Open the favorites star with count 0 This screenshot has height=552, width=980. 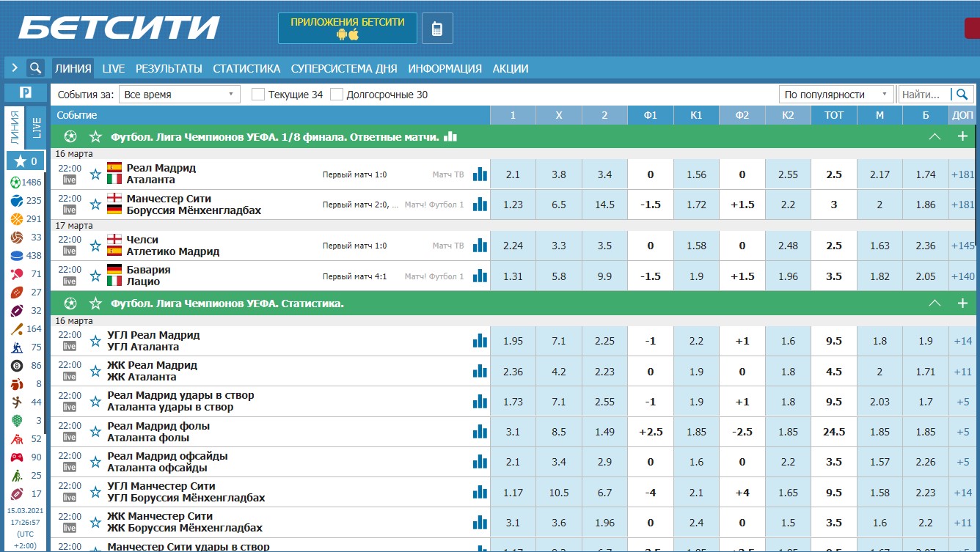[x=26, y=161]
